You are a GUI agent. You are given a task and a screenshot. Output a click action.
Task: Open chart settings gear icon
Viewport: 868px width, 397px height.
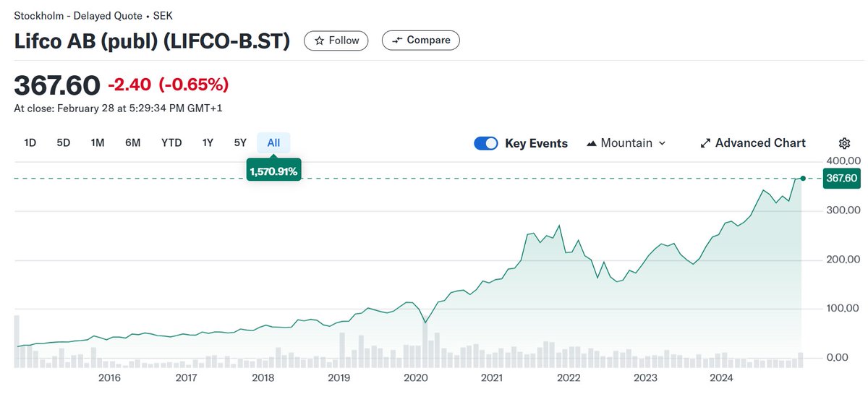click(x=844, y=143)
